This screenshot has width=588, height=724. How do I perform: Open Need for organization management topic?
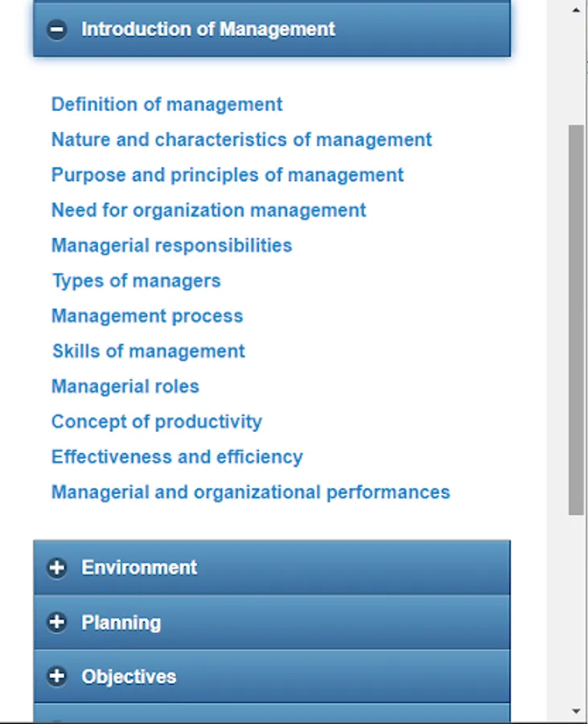tap(208, 211)
